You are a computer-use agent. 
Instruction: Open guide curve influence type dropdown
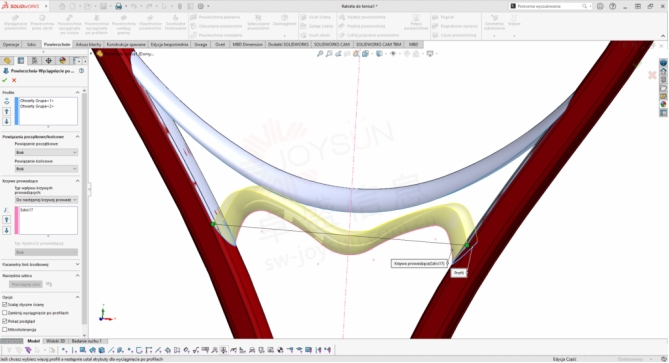tap(46, 200)
